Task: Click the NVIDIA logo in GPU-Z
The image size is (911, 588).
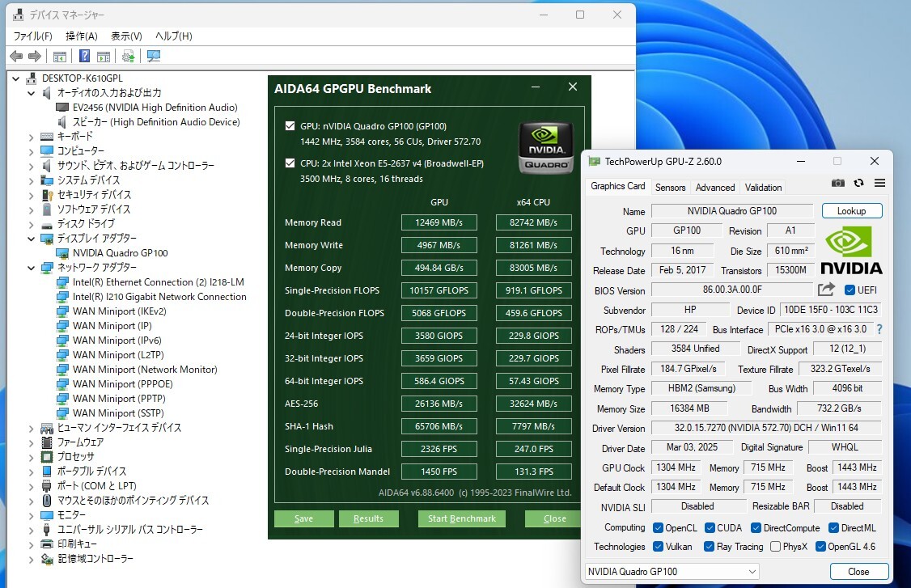Action: (851, 251)
